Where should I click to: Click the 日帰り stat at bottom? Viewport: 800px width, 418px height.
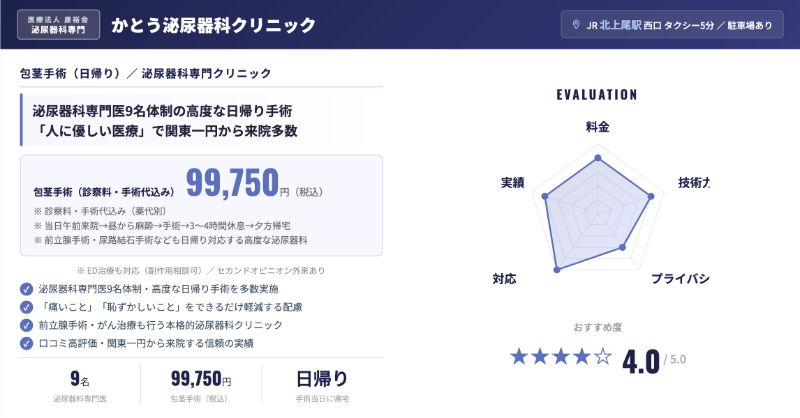(x=322, y=379)
